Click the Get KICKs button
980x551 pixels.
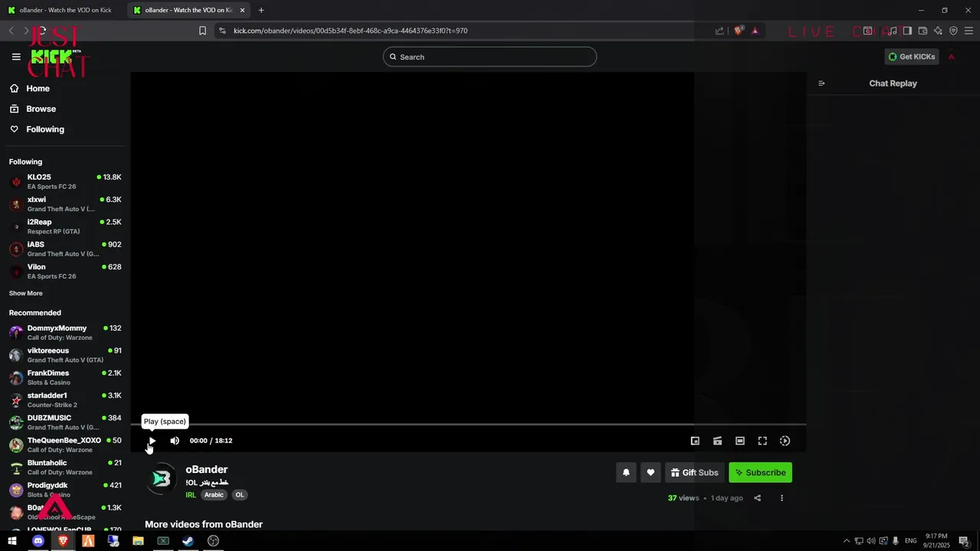(911, 57)
